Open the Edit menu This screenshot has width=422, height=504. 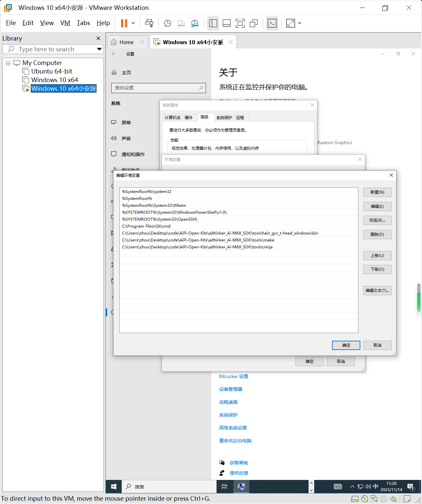[x=28, y=23]
